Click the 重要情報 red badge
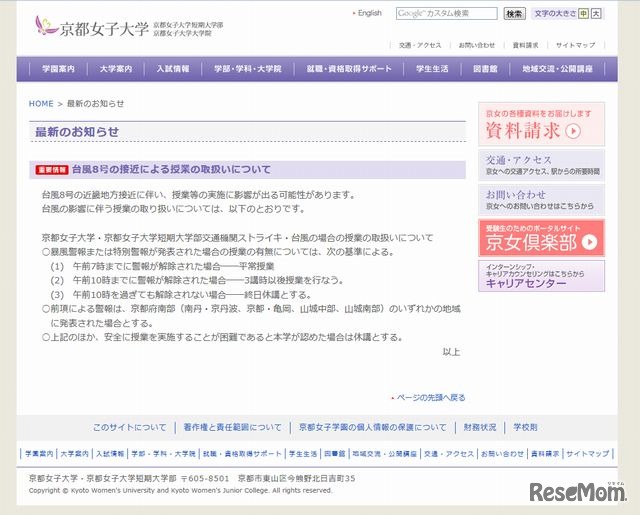 pyautogui.click(x=52, y=170)
